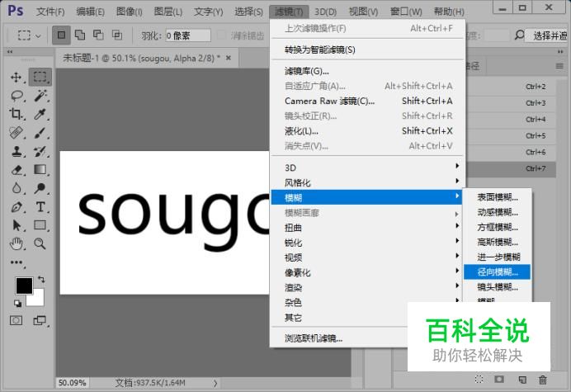Save selection as channel icon
Viewport: 571px width, 392px height.
[499, 380]
